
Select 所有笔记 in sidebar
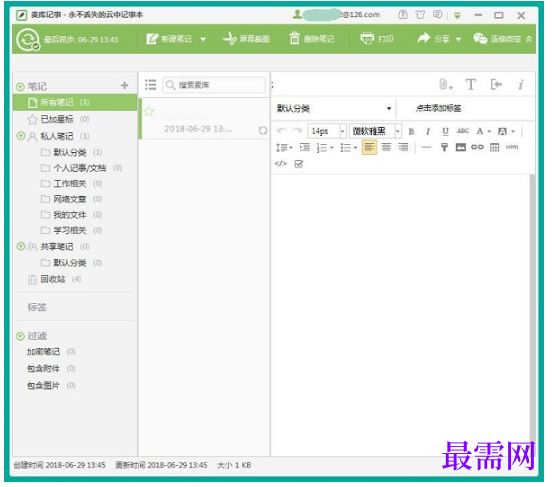click(75, 102)
